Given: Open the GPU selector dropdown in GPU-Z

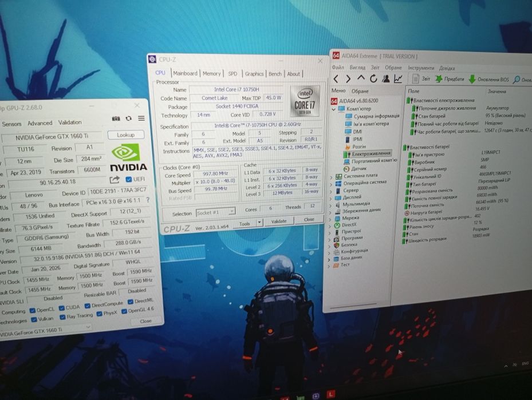Looking at the screenshot, I should [88, 327].
